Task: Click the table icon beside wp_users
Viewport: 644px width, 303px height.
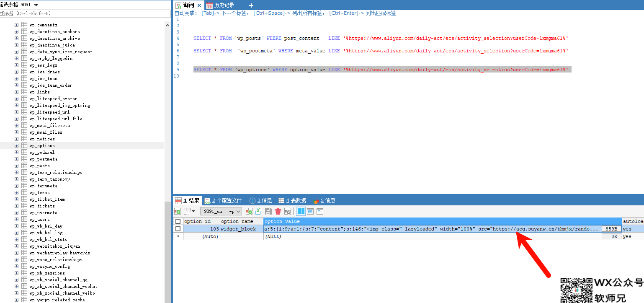Action: coord(24,219)
